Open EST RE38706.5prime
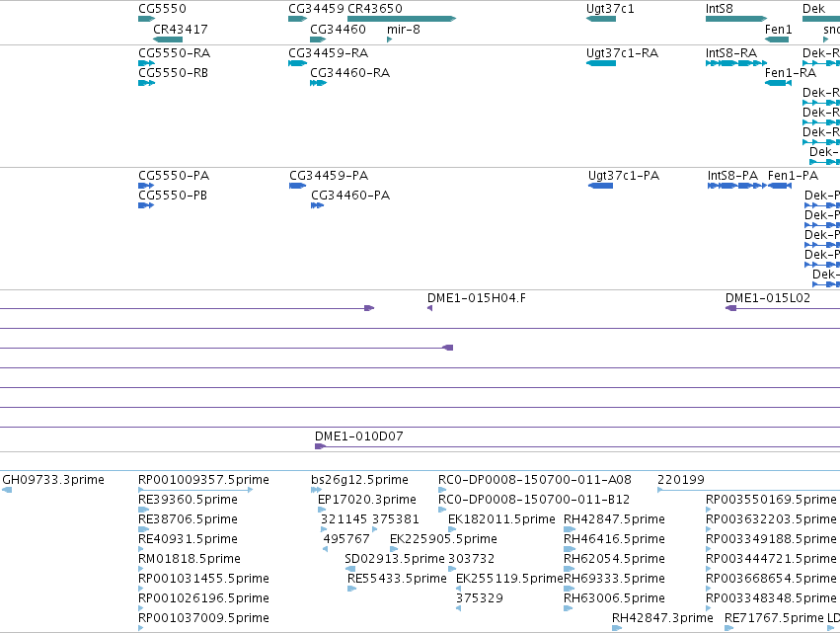 coord(188,519)
